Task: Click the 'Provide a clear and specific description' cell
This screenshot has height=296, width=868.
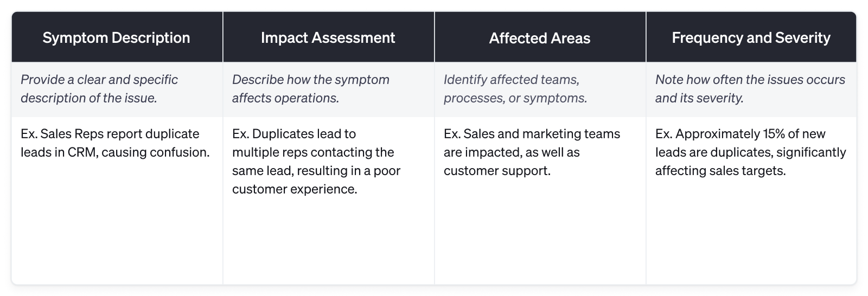Action: (117, 89)
